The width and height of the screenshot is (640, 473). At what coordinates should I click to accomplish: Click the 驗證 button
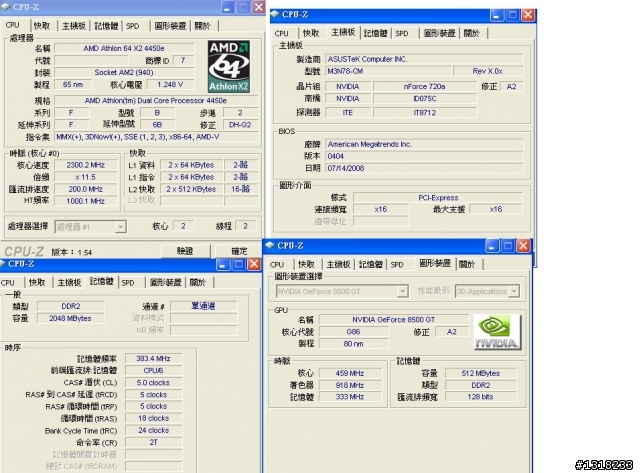click(185, 251)
